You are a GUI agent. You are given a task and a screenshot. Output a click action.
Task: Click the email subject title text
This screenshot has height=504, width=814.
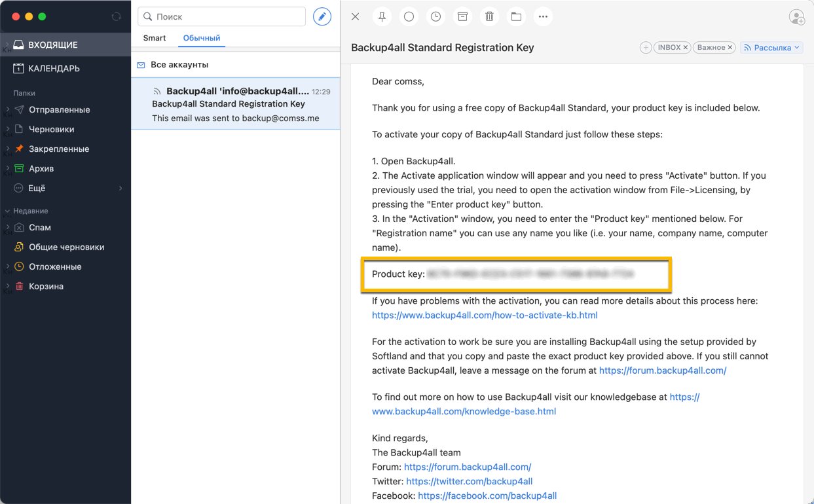(x=443, y=48)
